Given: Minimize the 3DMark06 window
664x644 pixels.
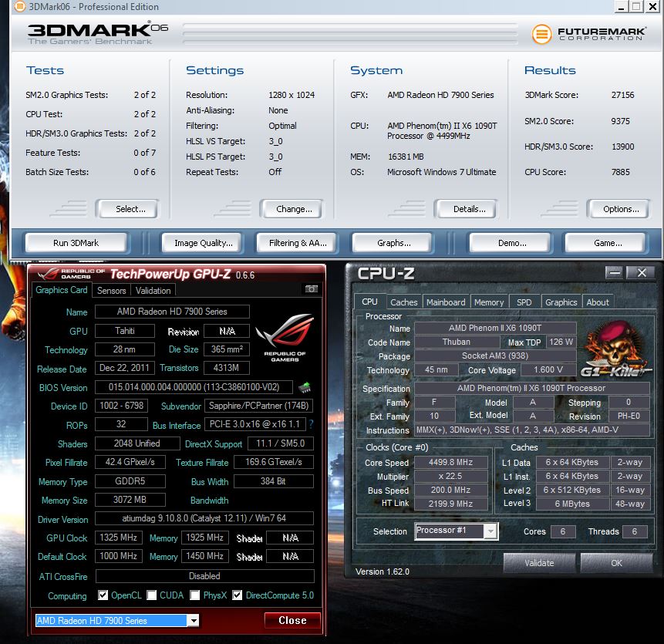Looking at the screenshot, I should [621, 7].
